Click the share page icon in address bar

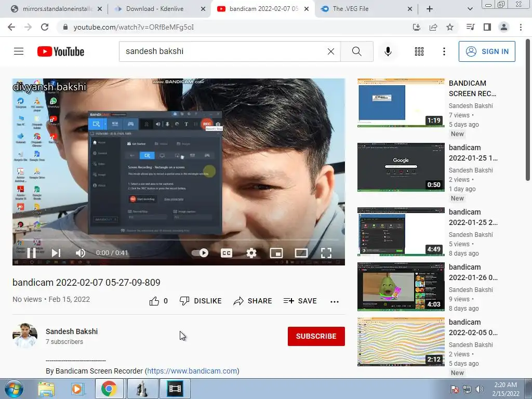(x=433, y=27)
